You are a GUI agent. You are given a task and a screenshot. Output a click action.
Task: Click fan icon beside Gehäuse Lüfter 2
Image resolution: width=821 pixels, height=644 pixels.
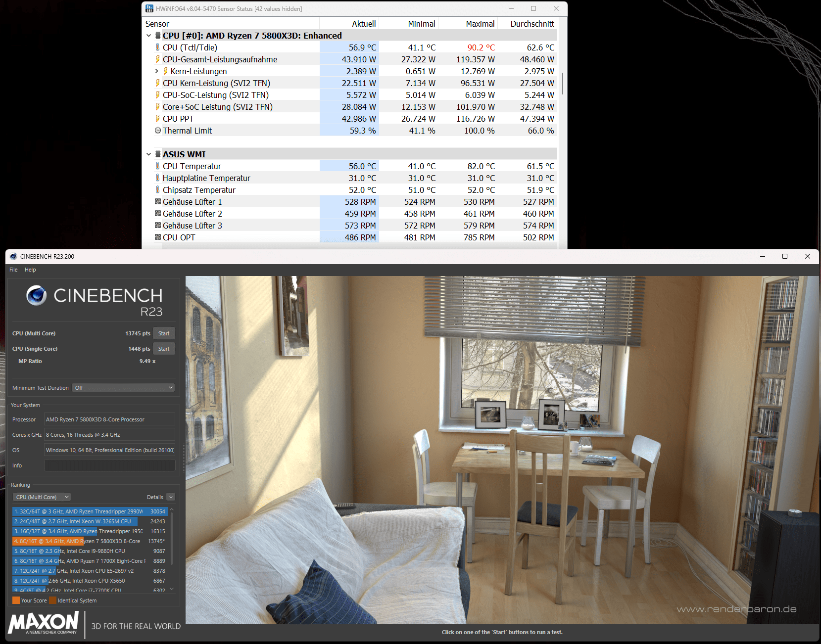158,214
